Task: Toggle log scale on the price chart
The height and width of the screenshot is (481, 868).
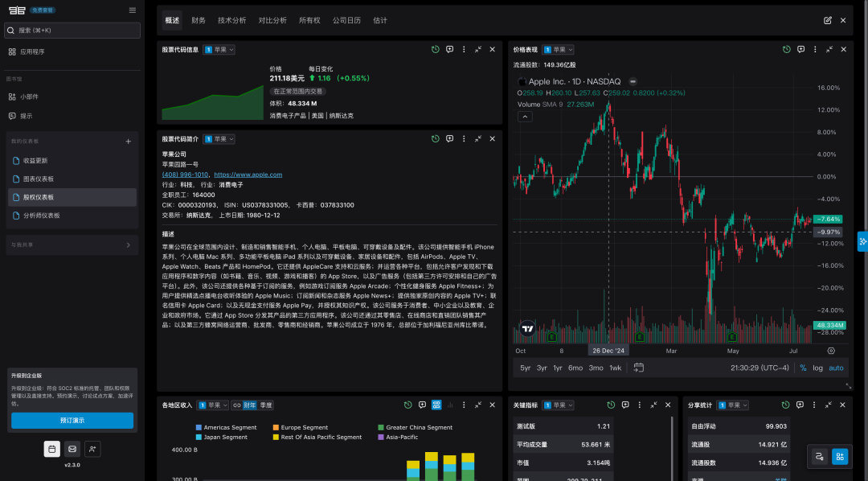Action: (817, 368)
